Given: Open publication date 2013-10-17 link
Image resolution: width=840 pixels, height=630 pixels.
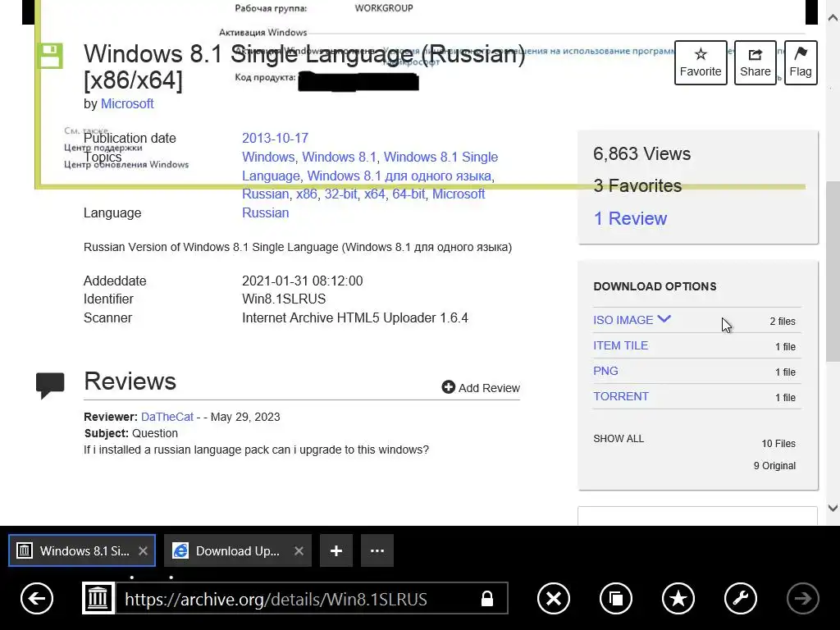Looking at the screenshot, I should click(275, 138).
